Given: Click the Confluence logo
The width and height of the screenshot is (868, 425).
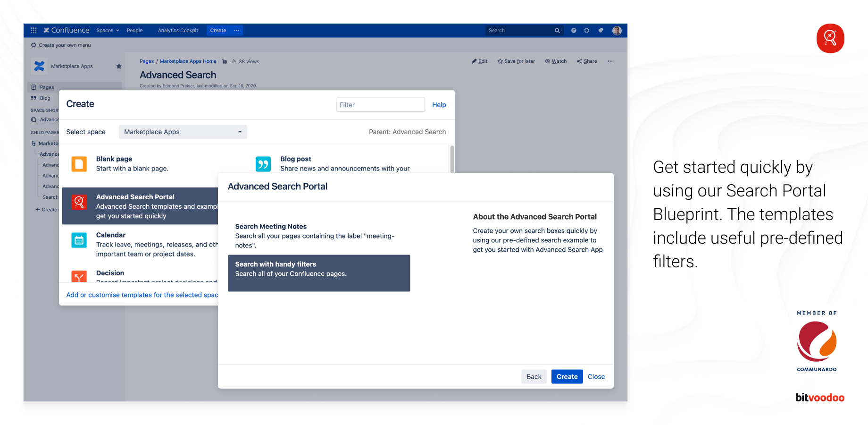Looking at the screenshot, I should 67,30.
